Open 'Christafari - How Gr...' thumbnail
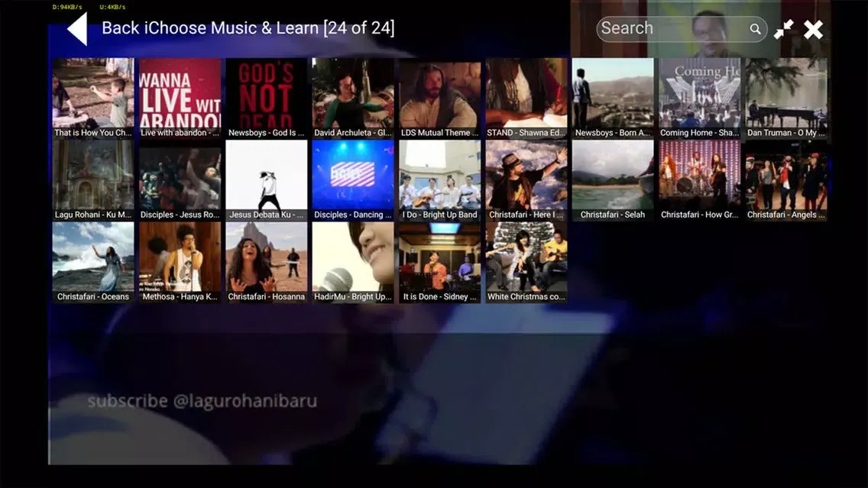This screenshot has height=488, width=868. [x=699, y=180]
